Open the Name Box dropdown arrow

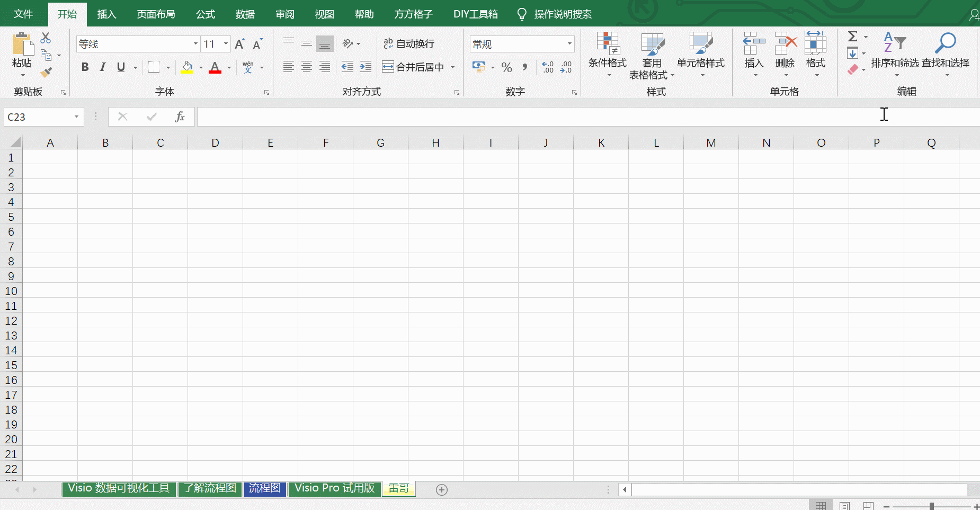(76, 117)
